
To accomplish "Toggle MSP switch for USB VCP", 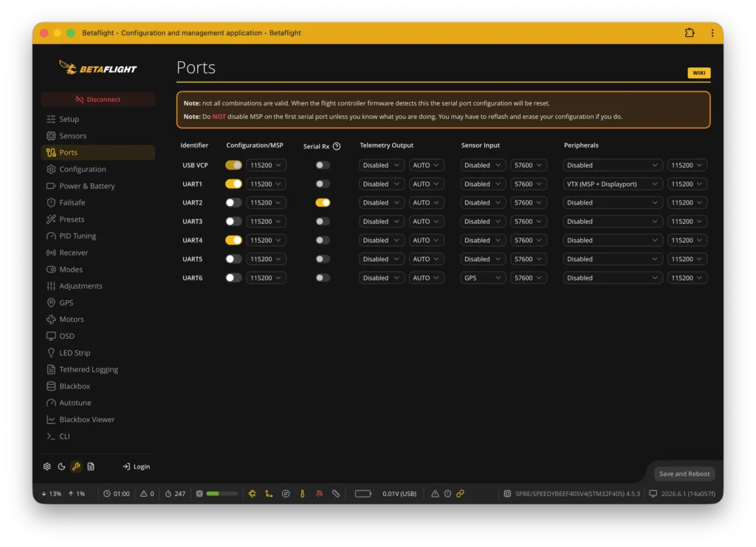I will [233, 165].
